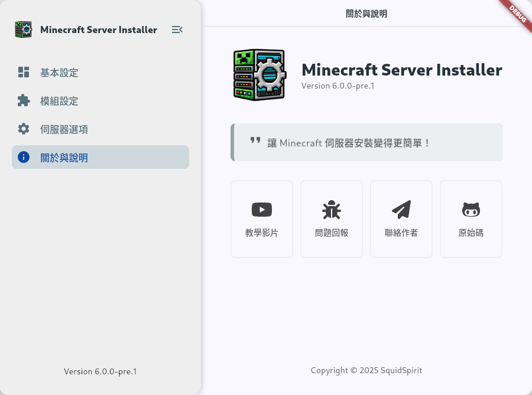Click the bug report icon
532x395 pixels.
click(332, 210)
